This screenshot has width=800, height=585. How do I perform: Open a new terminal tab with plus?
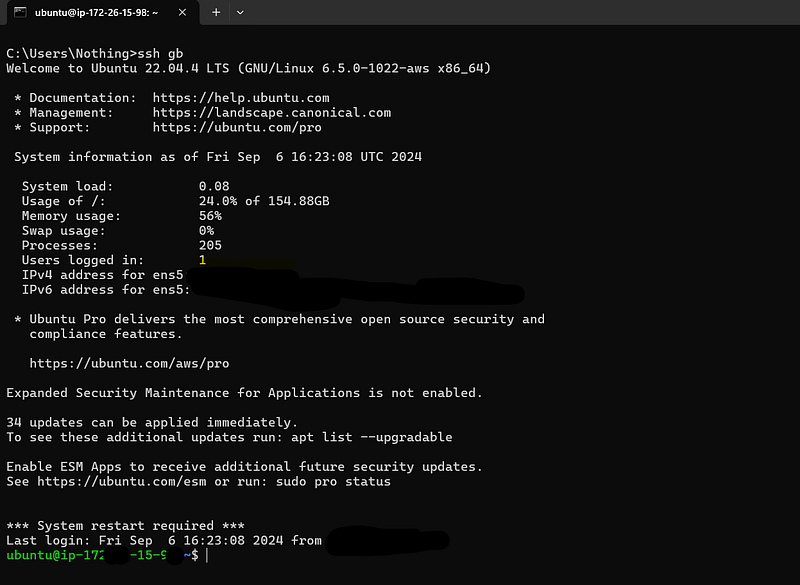click(x=216, y=12)
